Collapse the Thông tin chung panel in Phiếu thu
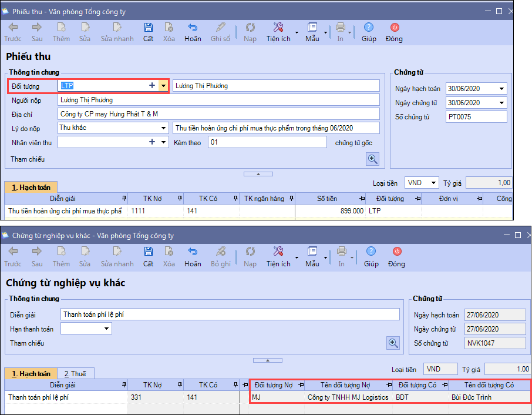 [258, 173]
